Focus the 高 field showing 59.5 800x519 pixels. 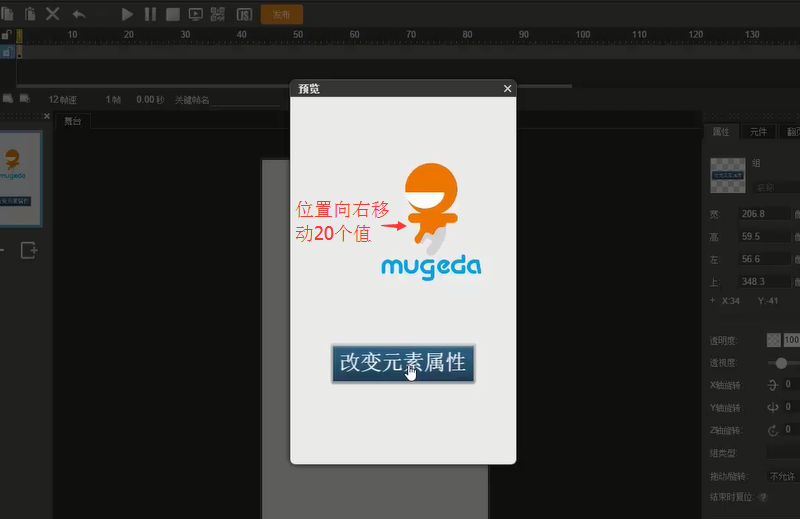(x=764, y=236)
